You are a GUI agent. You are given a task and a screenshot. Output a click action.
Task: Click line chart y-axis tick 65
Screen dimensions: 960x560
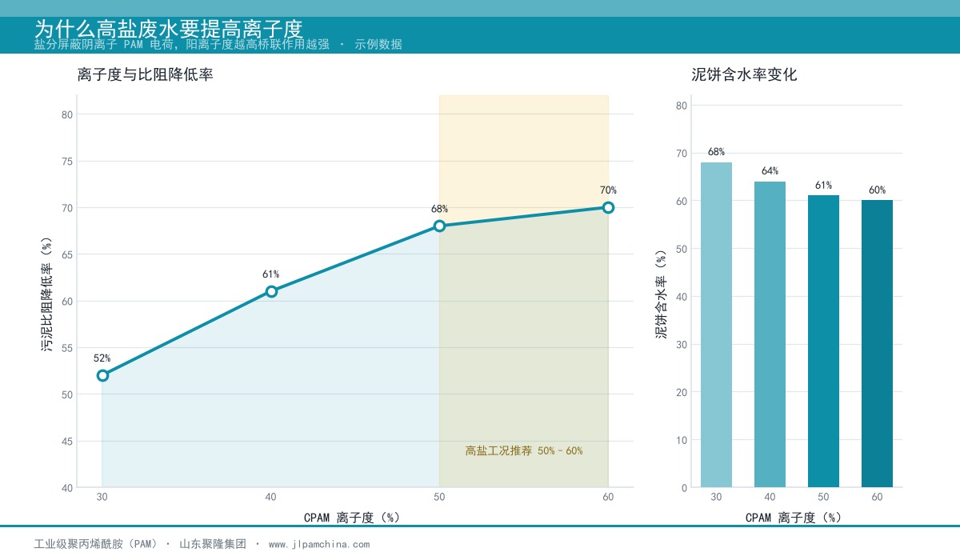[67, 254]
